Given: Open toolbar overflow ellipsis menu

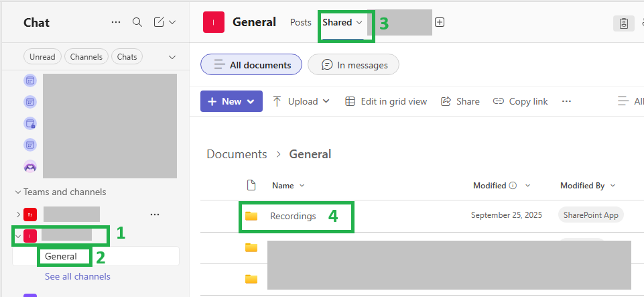Looking at the screenshot, I should point(566,101).
